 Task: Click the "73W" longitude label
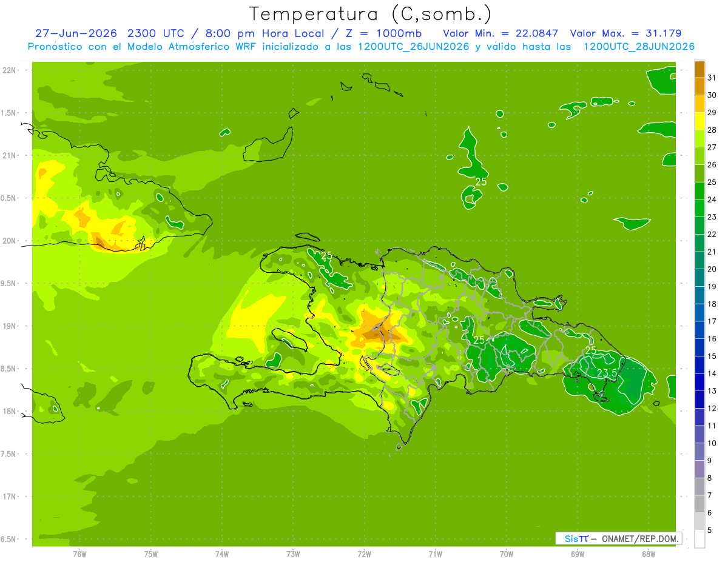[x=293, y=554]
